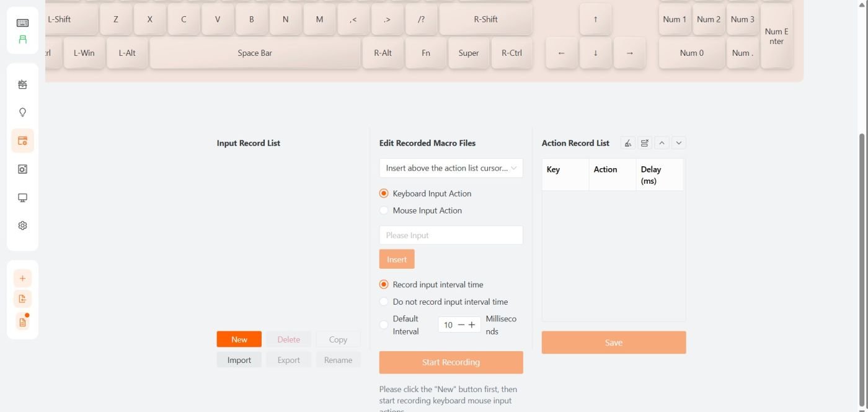
Task: Select the Default Interval radio button
Action: pyautogui.click(x=384, y=325)
